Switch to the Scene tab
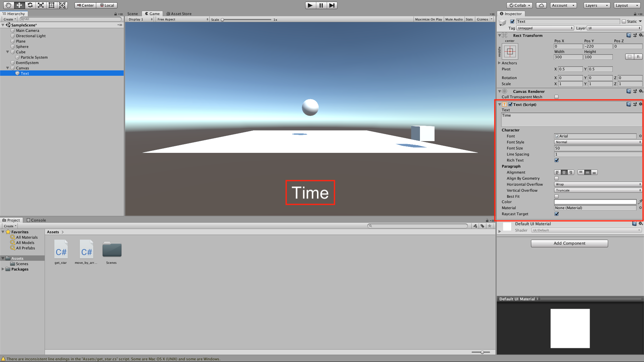The image size is (644, 362). [132, 14]
